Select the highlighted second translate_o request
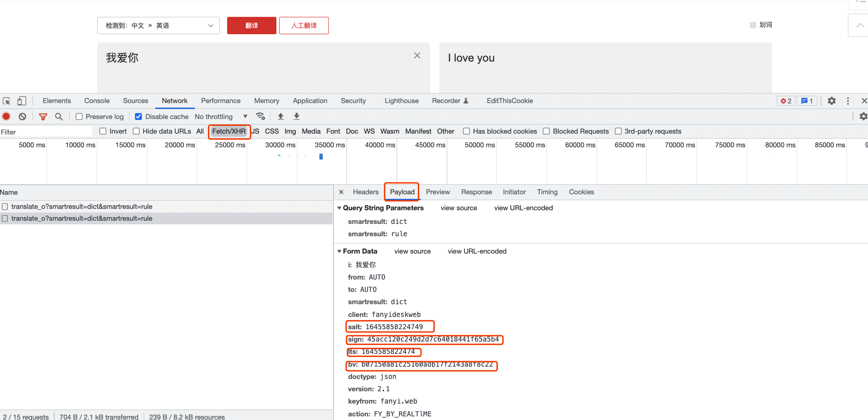The height and width of the screenshot is (420, 868). [x=166, y=218]
